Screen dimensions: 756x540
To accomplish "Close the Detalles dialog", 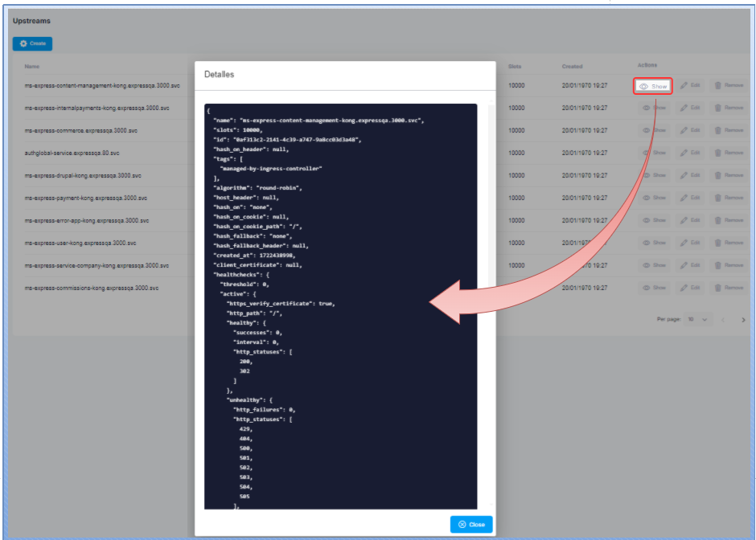I will (x=471, y=524).
